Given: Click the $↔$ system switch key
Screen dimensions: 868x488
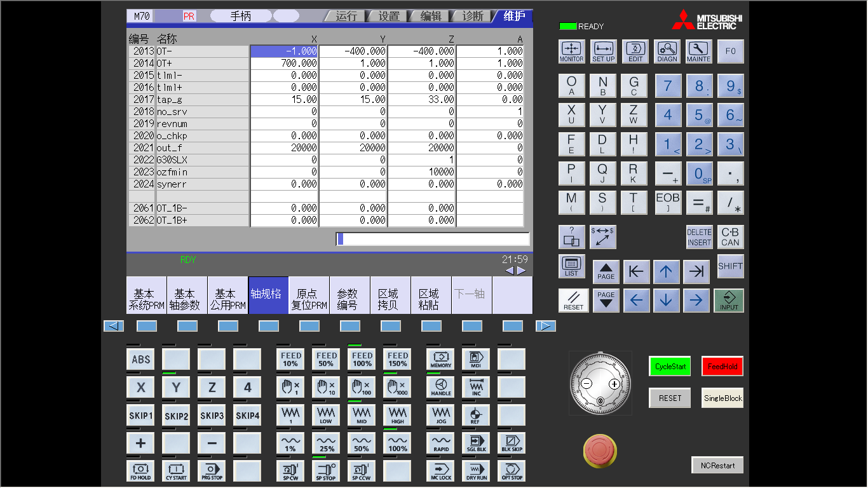Looking at the screenshot, I should (603, 237).
